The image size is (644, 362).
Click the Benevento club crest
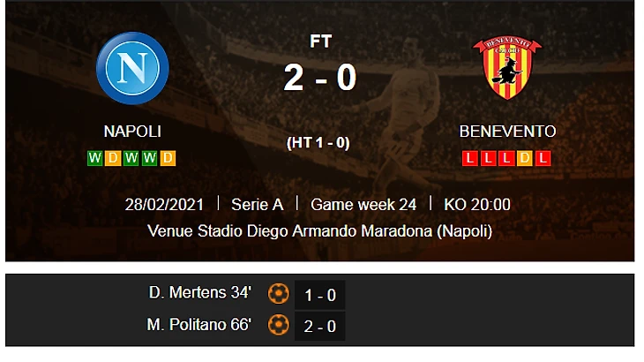tap(507, 68)
